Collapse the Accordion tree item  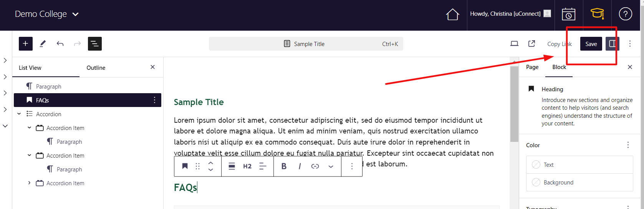[19, 114]
